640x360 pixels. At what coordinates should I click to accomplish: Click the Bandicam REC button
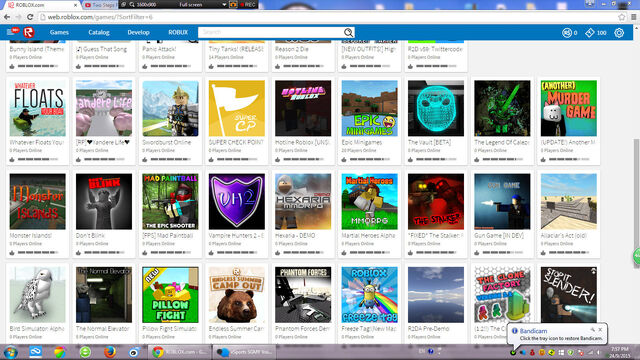click(x=248, y=4)
